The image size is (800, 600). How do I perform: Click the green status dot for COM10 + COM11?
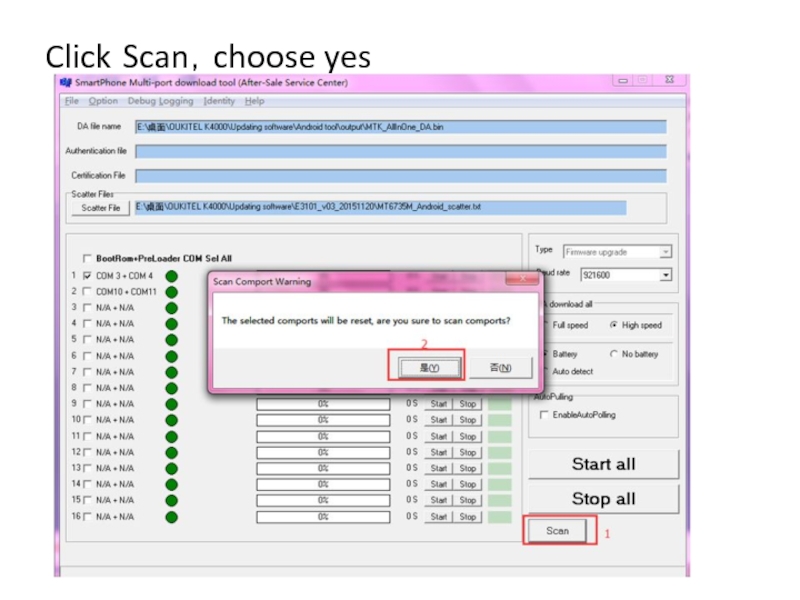pyautogui.click(x=172, y=292)
